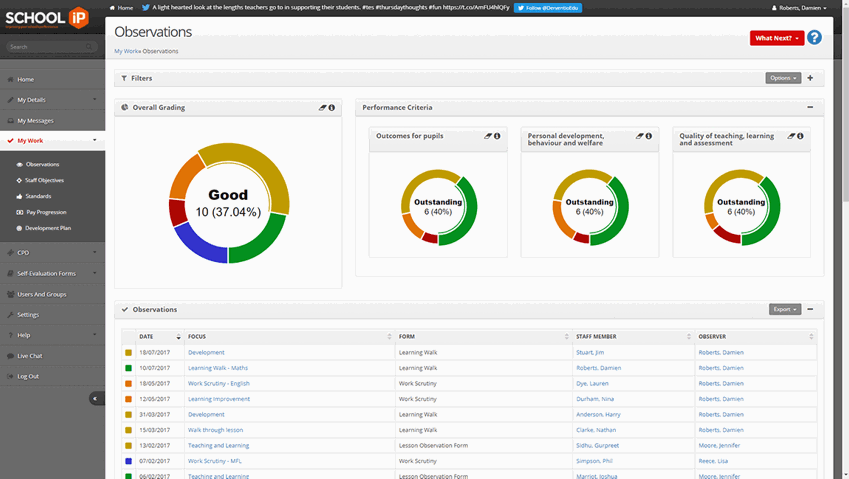Click info icon on Quality of teaching card

tap(800, 136)
